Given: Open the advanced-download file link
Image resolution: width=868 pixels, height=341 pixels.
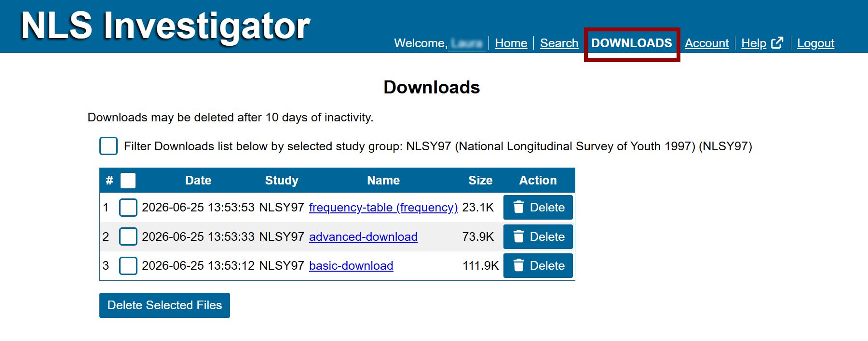Looking at the screenshot, I should pos(363,236).
